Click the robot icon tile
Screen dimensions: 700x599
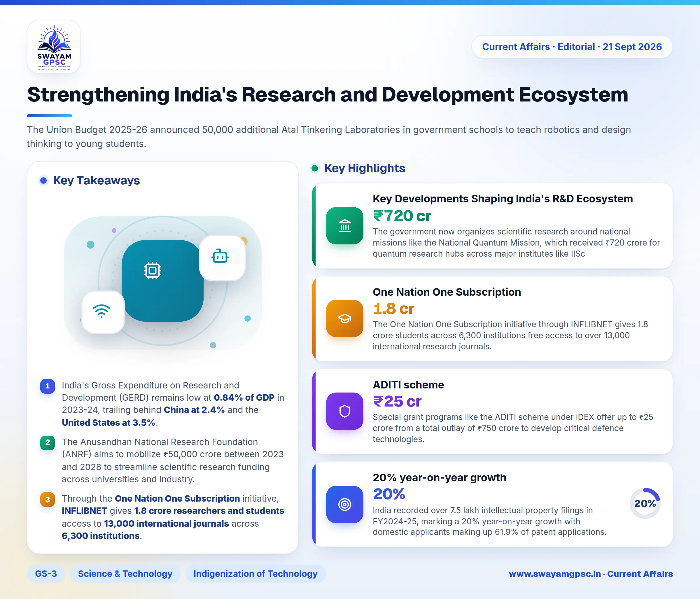click(222, 258)
